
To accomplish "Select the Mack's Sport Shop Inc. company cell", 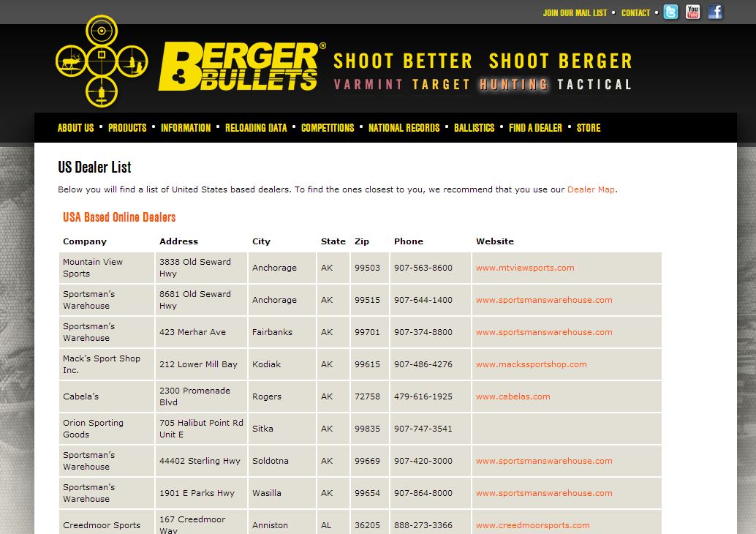I will [107, 364].
